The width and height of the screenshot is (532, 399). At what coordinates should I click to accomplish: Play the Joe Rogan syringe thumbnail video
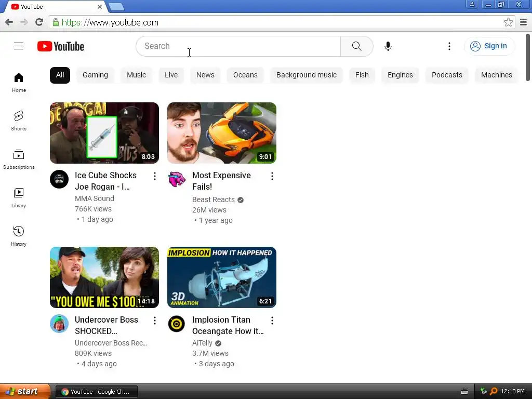pyautogui.click(x=104, y=133)
